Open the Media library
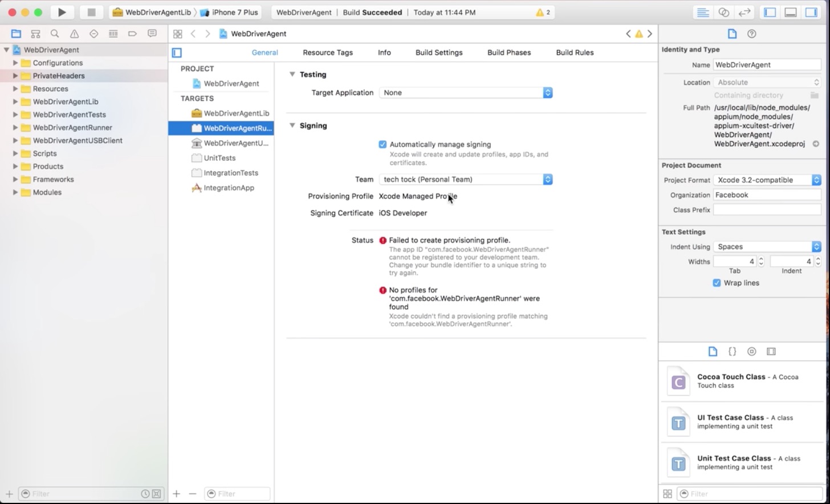Screen dimensions: 830x504 coord(771,351)
